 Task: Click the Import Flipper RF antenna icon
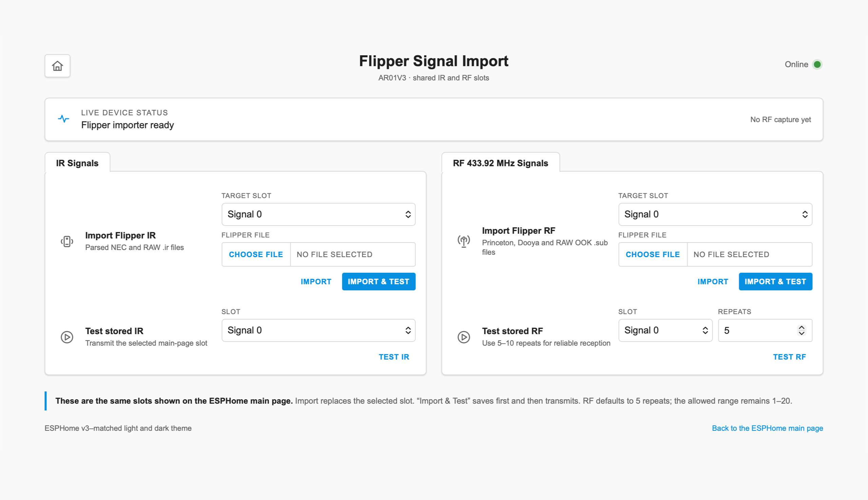click(x=464, y=242)
